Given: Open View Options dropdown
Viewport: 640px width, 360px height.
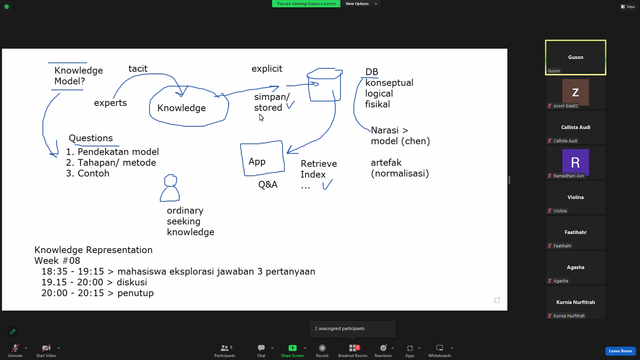Looking at the screenshot, I should click(x=361, y=4).
